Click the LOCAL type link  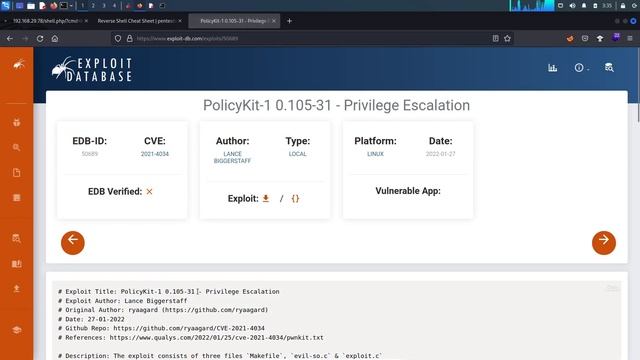298,154
